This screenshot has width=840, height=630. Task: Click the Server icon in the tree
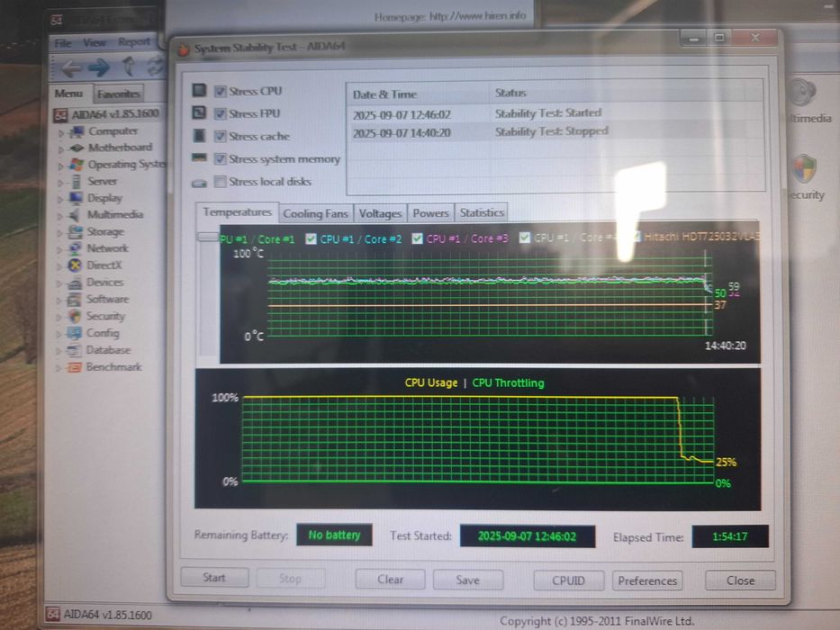(x=77, y=182)
